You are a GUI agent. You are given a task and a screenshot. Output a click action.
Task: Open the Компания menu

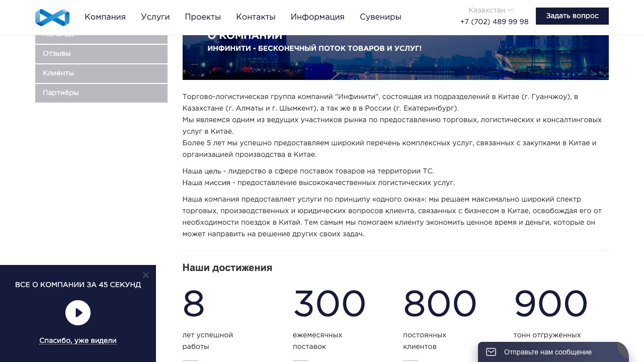tap(105, 17)
